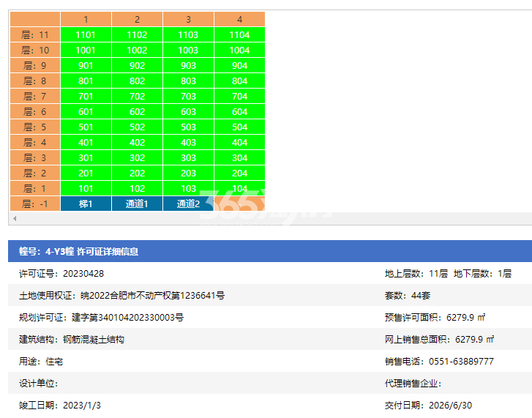The image size is (532, 418).
Task: Click the horizontal scrollbar left arrow
Action: point(15,218)
